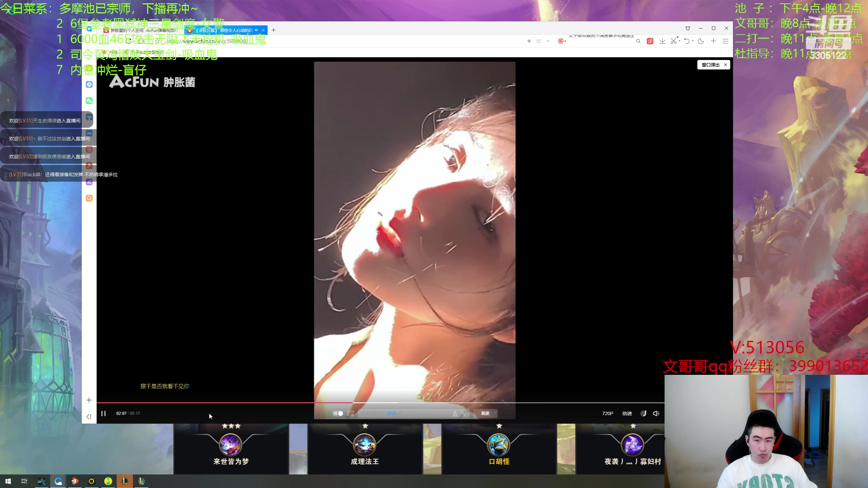Open the Windows Start menu

pyautogui.click(x=8, y=481)
